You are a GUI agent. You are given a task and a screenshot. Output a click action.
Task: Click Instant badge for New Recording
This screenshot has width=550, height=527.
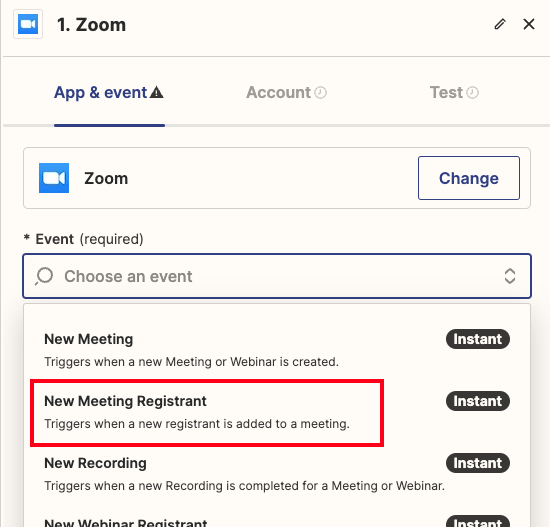pyautogui.click(x=478, y=463)
